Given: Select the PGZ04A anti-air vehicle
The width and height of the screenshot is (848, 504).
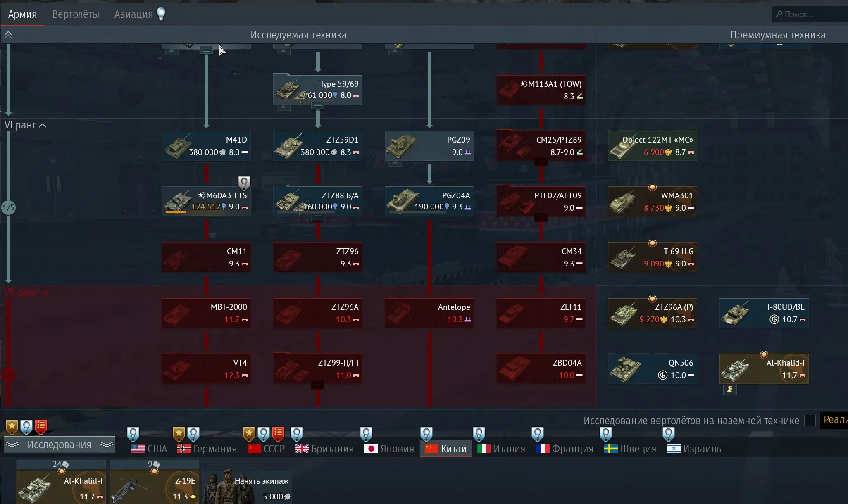Looking at the screenshot, I should point(429,201).
